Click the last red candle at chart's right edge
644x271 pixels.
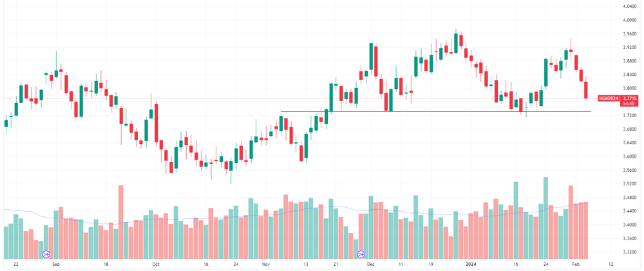pos(585,89)
